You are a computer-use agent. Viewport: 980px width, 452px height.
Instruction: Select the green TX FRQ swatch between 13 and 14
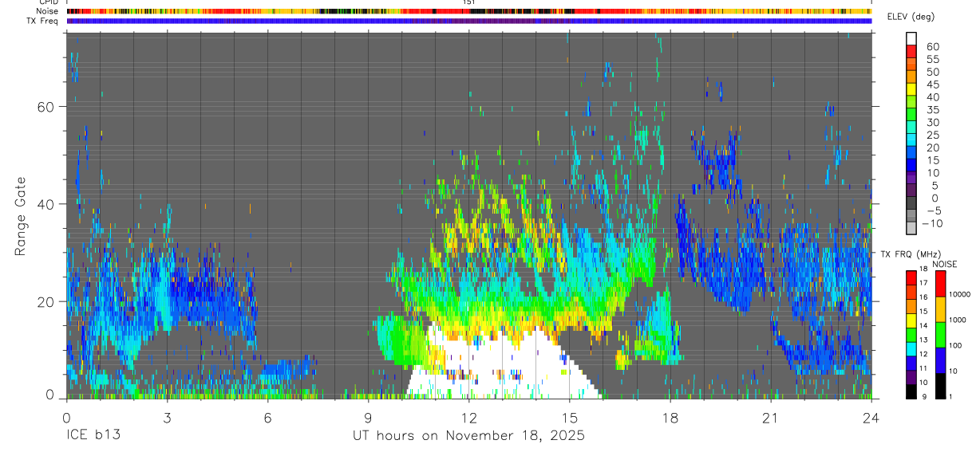(912, 334)
